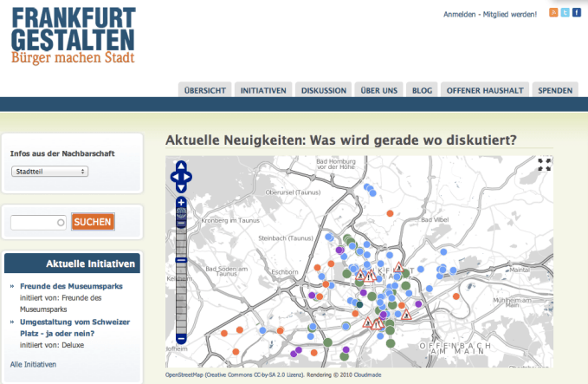
Task: Select the orange marker near Mühlheim am Main
Action: [x=456, y=296]
